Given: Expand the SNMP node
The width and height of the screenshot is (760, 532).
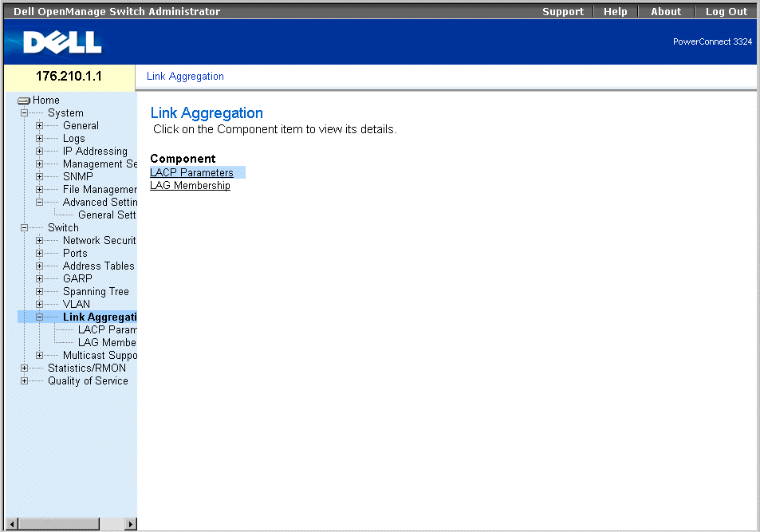Looking at the screenshot, I should click(39, 176).
